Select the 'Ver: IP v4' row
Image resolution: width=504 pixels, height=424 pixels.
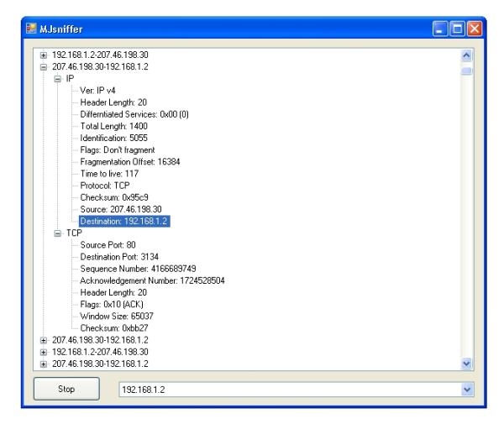click(97, 91)
